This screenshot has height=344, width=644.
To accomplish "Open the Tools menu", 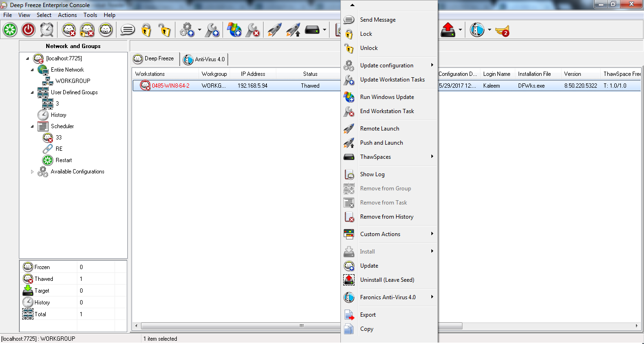I will coord(91,15).
